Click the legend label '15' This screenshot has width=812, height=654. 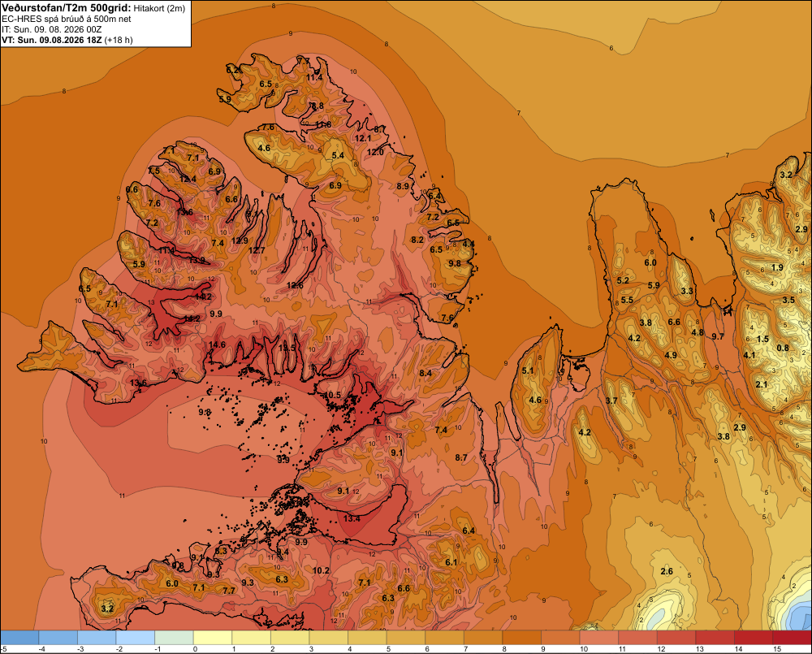[x=777, y=649]
